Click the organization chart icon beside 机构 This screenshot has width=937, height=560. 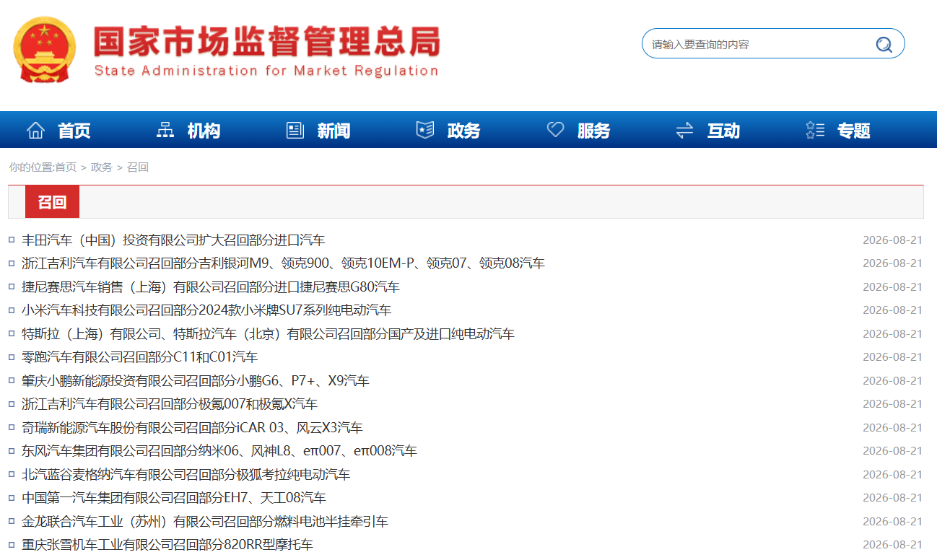coord(165,131)
